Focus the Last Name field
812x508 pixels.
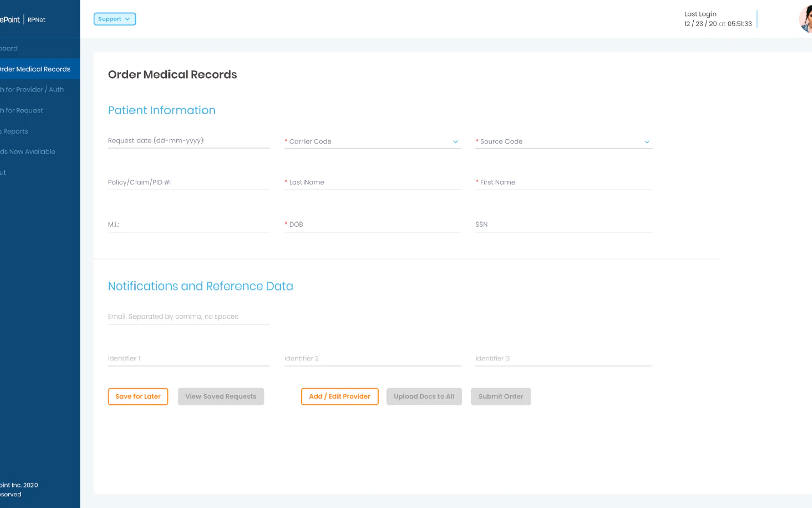point(373,182)
